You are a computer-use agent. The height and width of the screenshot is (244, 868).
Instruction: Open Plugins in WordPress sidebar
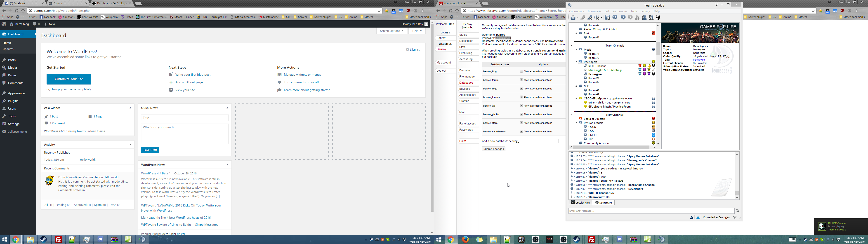13,101
